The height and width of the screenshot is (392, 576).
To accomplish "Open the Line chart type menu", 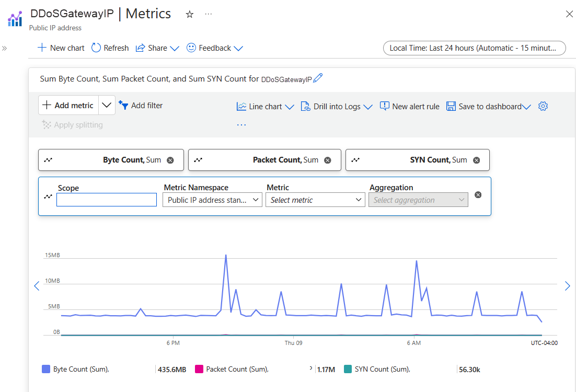I will pos(266,107).
